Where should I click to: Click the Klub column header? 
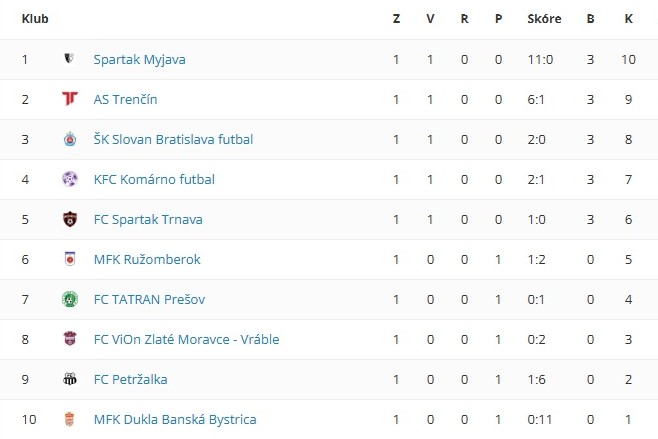click(35, 19)
